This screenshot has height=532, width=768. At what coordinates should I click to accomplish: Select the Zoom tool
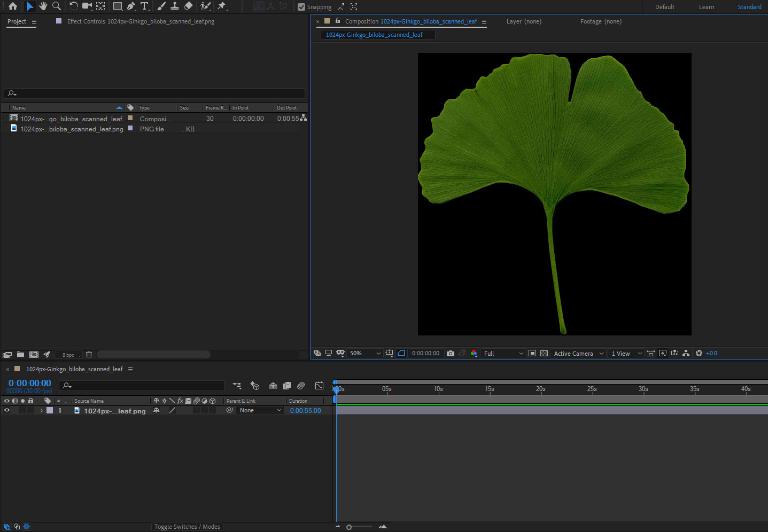click(56, 6)
